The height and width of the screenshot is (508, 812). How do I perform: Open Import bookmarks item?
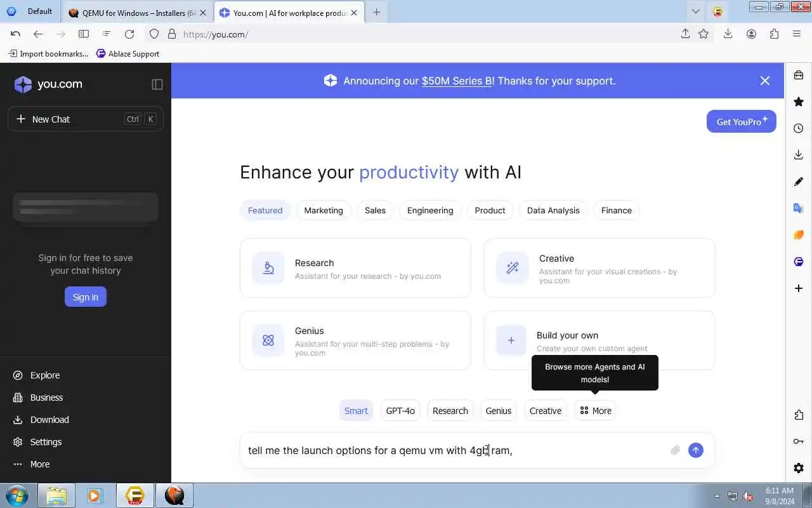click(x=48, y=54)
